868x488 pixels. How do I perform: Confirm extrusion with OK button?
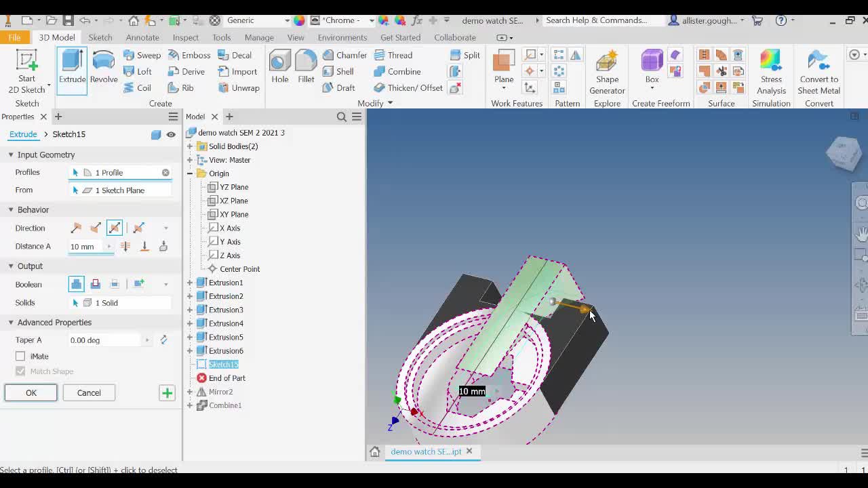tap(31, 392)
